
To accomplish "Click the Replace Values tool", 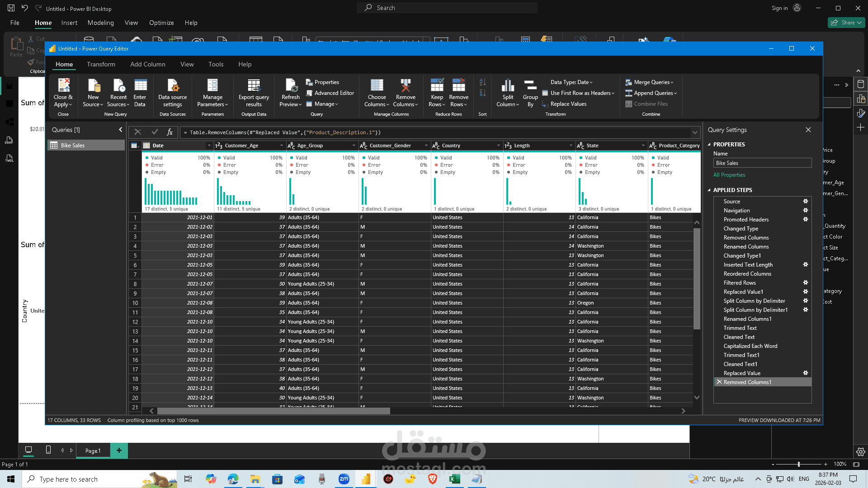I will click(564, 104).
